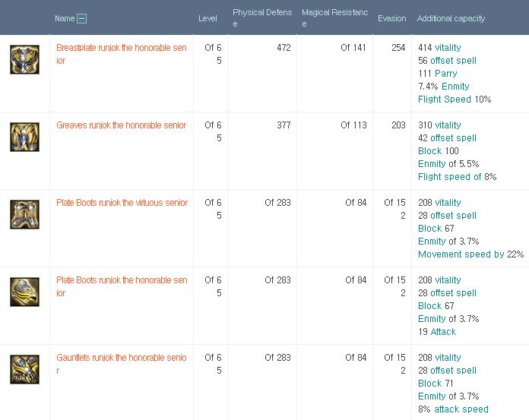529x420 pixels.
Task: Open Breastplate runjok the honorable senior link
Action: (x=121, y=54)
